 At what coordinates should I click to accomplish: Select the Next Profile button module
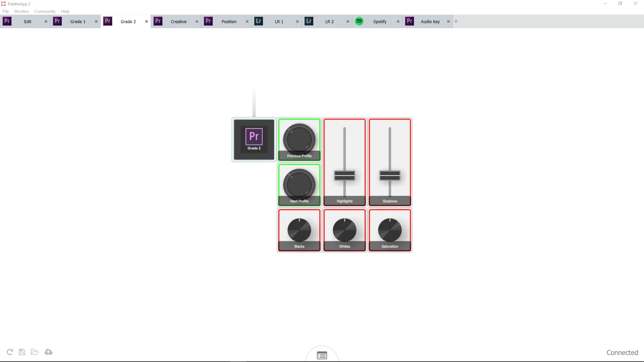pos(299,185)
